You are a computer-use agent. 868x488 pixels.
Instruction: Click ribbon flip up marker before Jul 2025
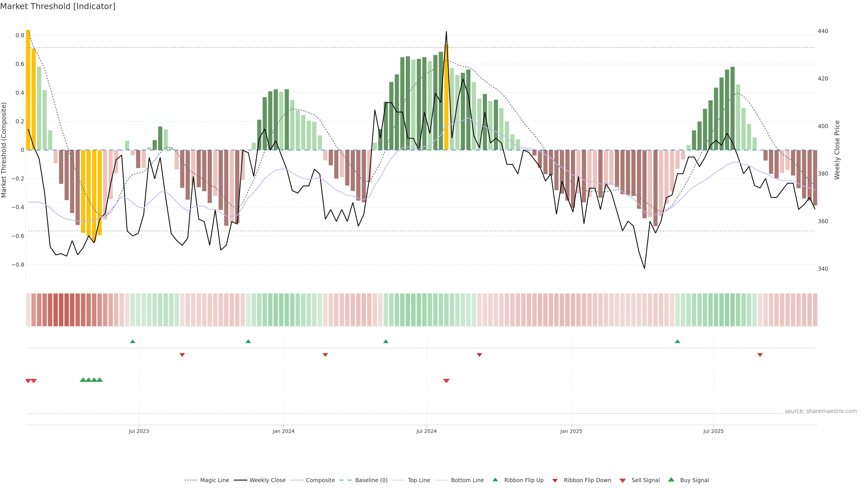point(677,342)
